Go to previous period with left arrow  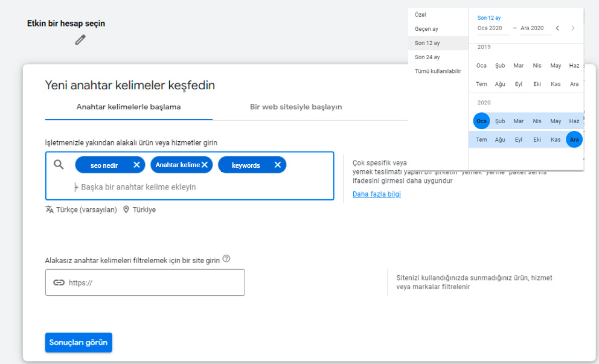click(x=557, y=28)
